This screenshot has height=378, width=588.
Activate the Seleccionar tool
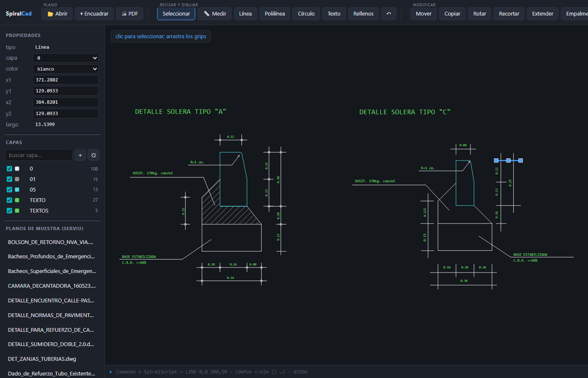click(x=176, y=13)
